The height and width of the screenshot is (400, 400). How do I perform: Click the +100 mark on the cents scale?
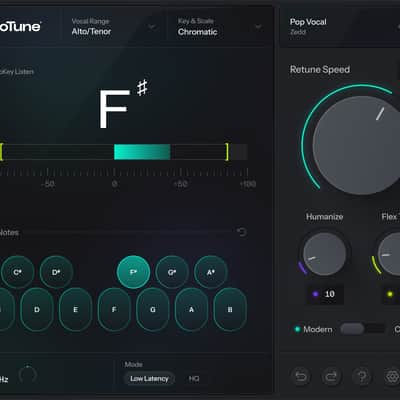(x=248, y=184)
